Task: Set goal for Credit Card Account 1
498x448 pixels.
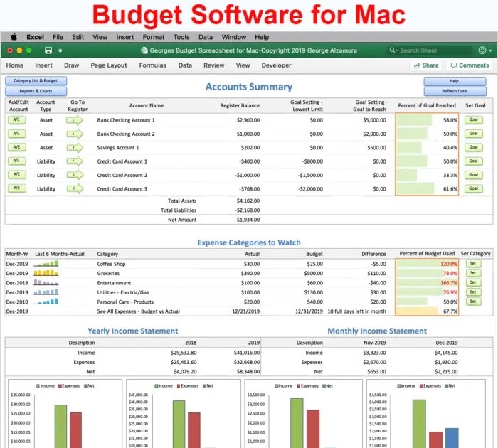Action: pos(474,161)
